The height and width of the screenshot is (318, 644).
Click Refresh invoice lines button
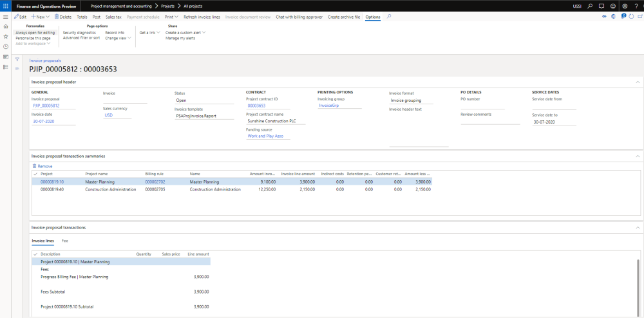[x=202, y=16]
